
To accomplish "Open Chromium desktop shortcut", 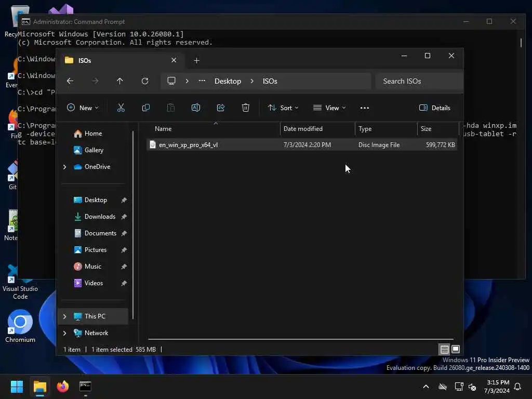I will [x=20, y=326].
